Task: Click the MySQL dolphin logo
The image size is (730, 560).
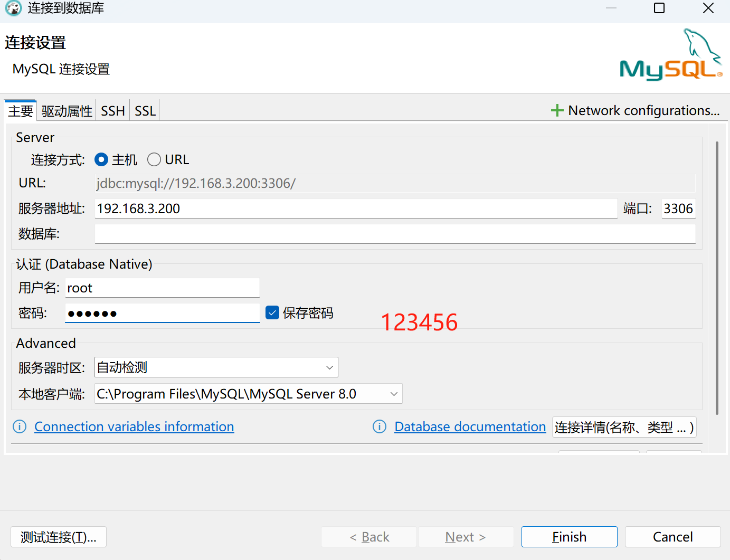Action: pos(670,55)
